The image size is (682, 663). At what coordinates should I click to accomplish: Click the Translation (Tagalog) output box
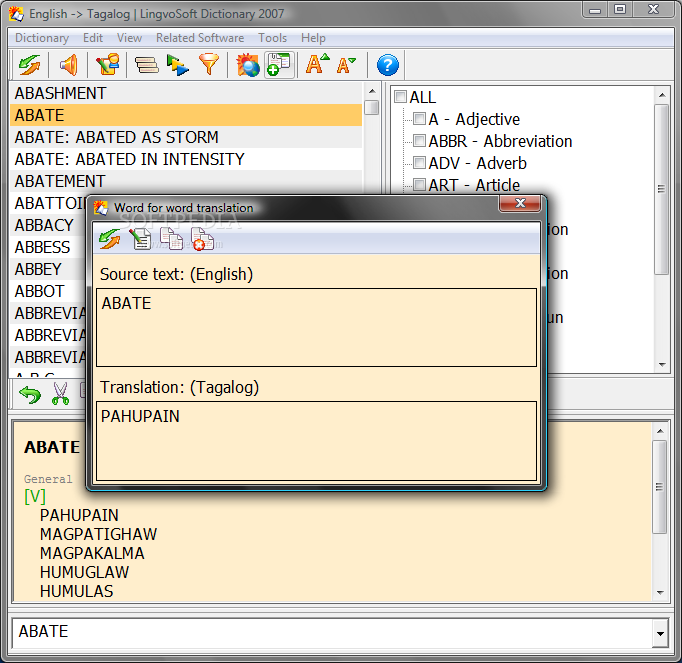pos(316,441)
